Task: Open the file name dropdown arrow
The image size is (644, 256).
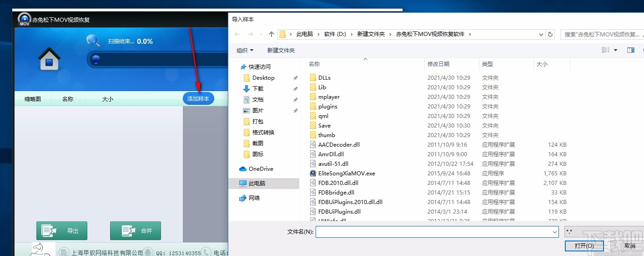Action: pyautogui.click(x=555, y=232)
